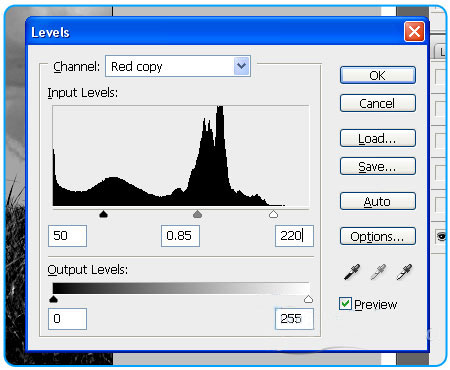Click the OK button
This screenshot has height=370, width=450.
378,75
